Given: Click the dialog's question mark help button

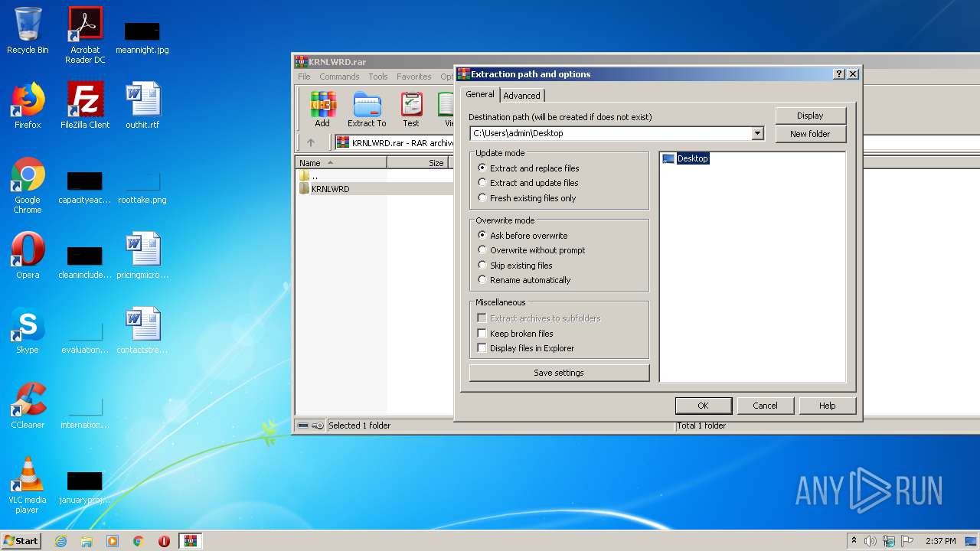Looking at the screenshot, I should click(839, 74).
